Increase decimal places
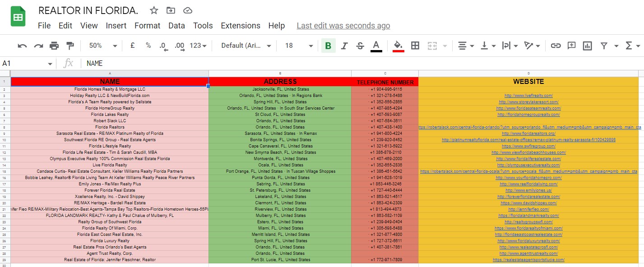This screenshot has width=644, height=267. [x=179, y=46]
